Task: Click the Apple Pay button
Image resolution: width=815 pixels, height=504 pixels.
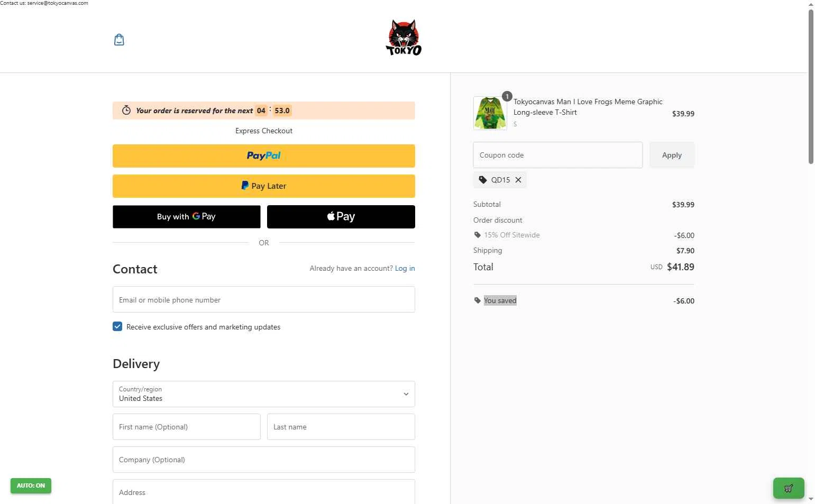Action: pos(341,217)
